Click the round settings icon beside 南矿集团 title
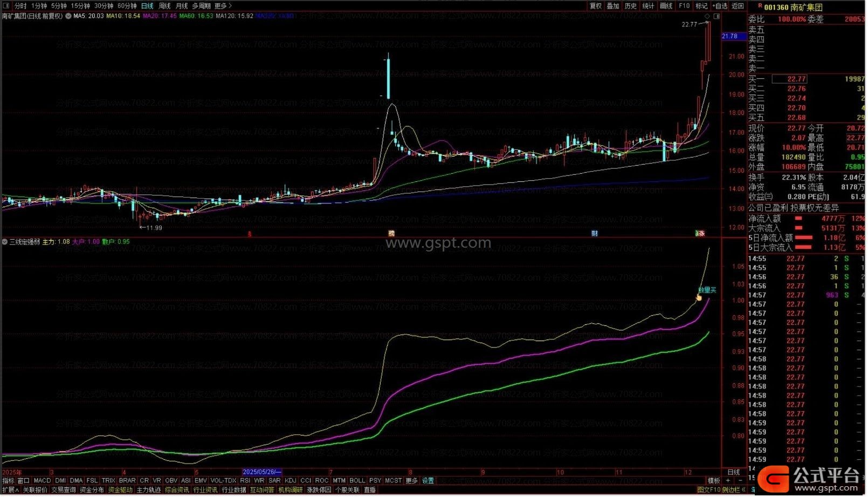The image size is (868, 497). [x=68, y=16]
